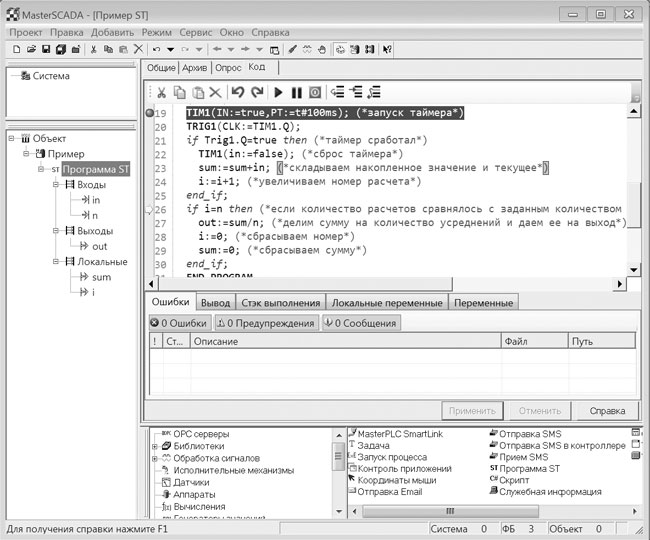Undo using the main toolbar undo arrow
650x540 pixels.
[156, 49]
